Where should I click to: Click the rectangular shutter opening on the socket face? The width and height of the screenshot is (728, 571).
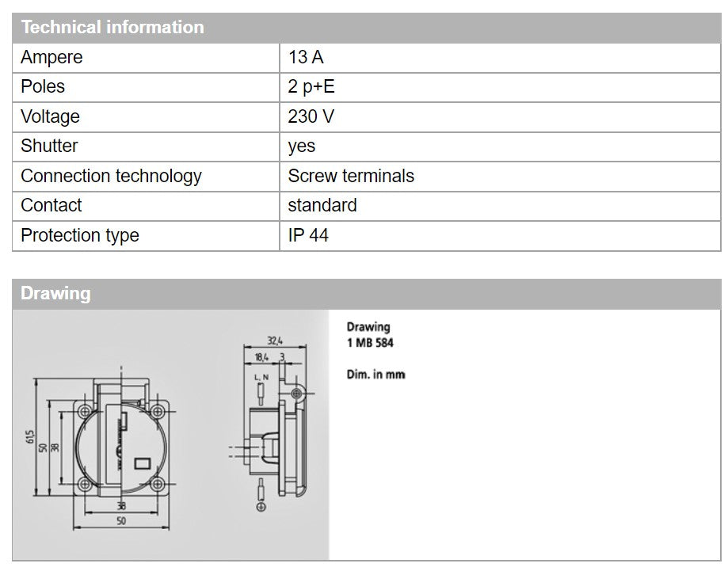point(143,463)
